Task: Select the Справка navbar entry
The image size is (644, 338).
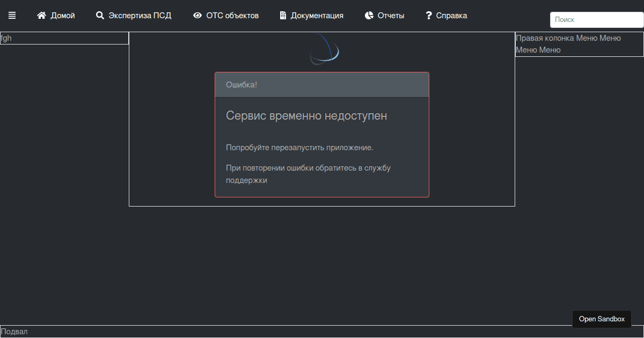Action: tap(451, 16)
